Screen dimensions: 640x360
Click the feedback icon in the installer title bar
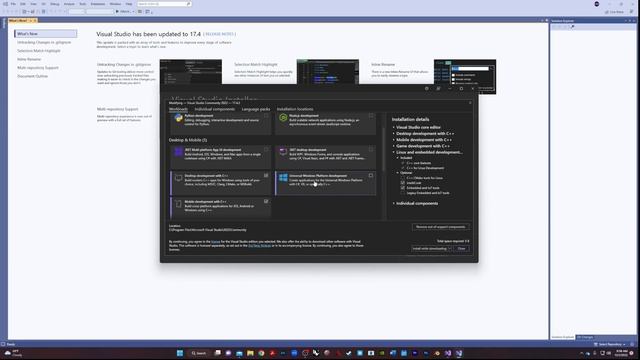point(438,89)
